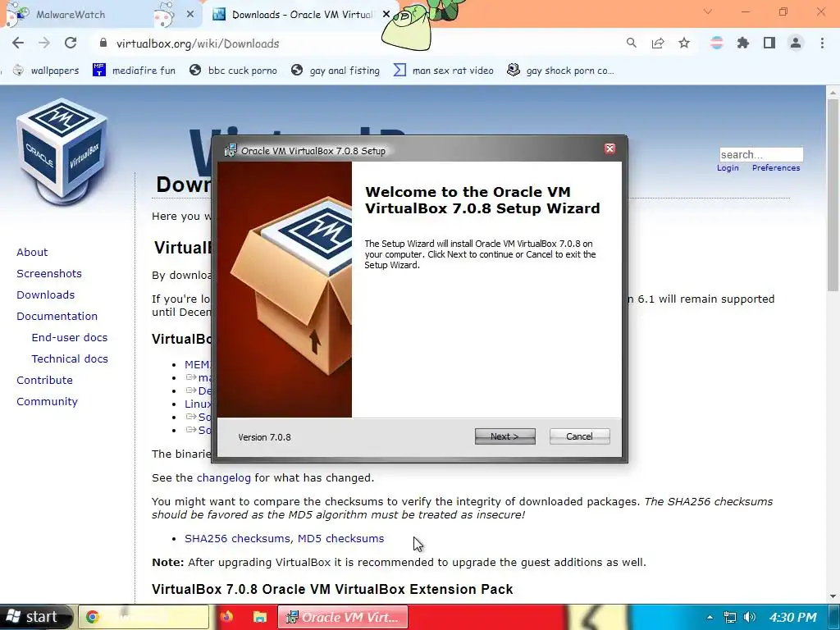This screenshot has height=630, width=840.
Task: Close the MalwareWatch tab
Action: point(190,15)
